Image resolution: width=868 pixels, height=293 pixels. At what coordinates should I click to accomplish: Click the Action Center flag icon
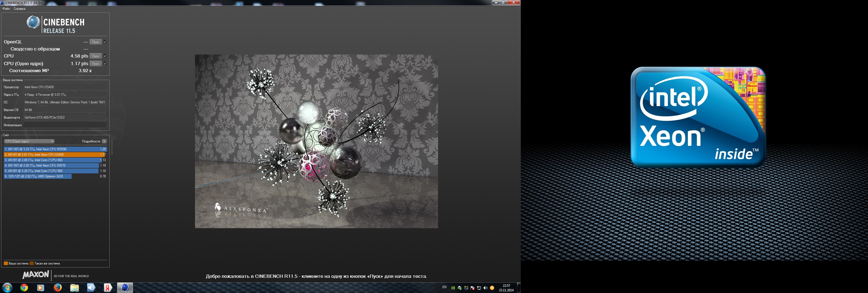(x=473, y=288)
